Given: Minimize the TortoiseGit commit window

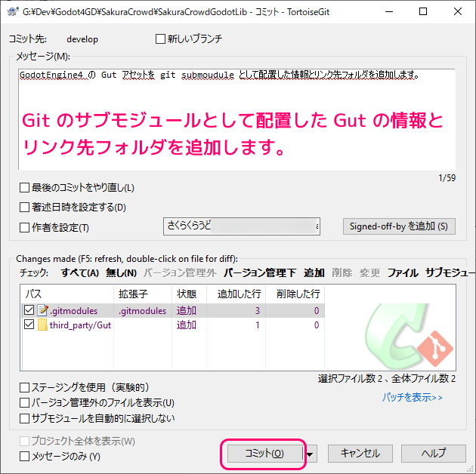Looking at the screenshot, I should [x=389, y=11].
